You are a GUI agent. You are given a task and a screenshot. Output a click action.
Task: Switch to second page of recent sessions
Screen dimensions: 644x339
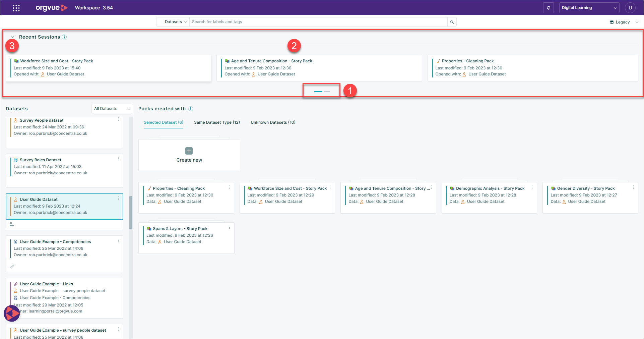click(x=327, y=92)
